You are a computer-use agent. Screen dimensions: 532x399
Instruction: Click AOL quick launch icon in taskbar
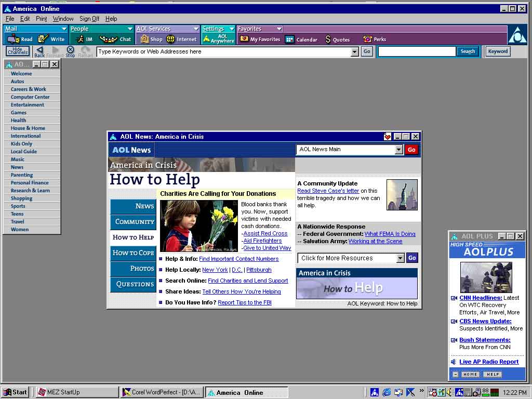point(375,392)
